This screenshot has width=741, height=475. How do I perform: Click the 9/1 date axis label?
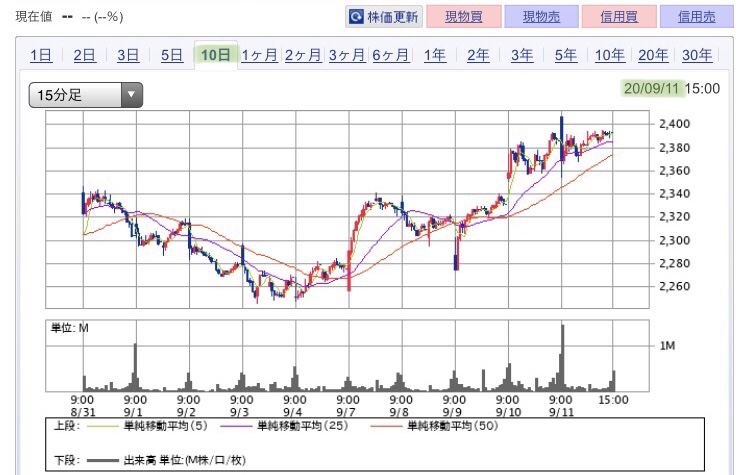(133, 412)
